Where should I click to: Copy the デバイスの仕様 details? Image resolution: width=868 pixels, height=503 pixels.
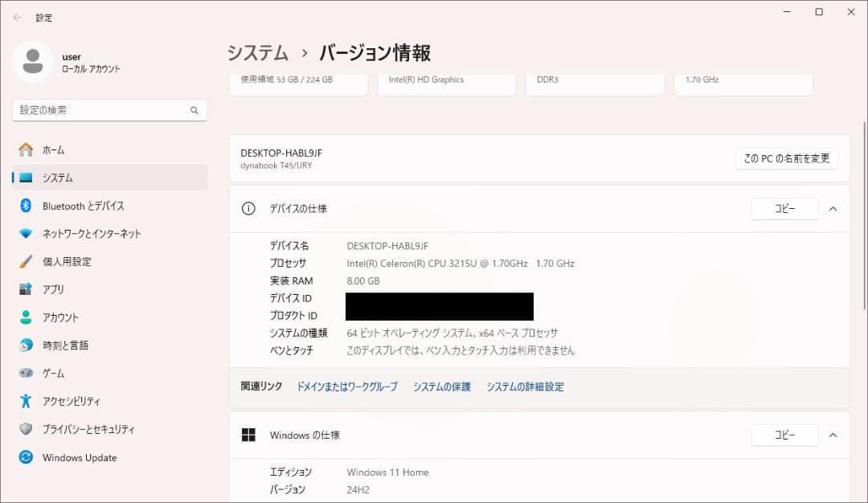(x=784, y=209)
